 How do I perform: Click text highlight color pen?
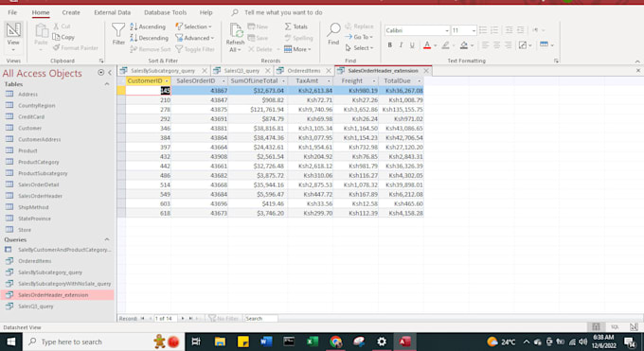(x=446, y=45)
